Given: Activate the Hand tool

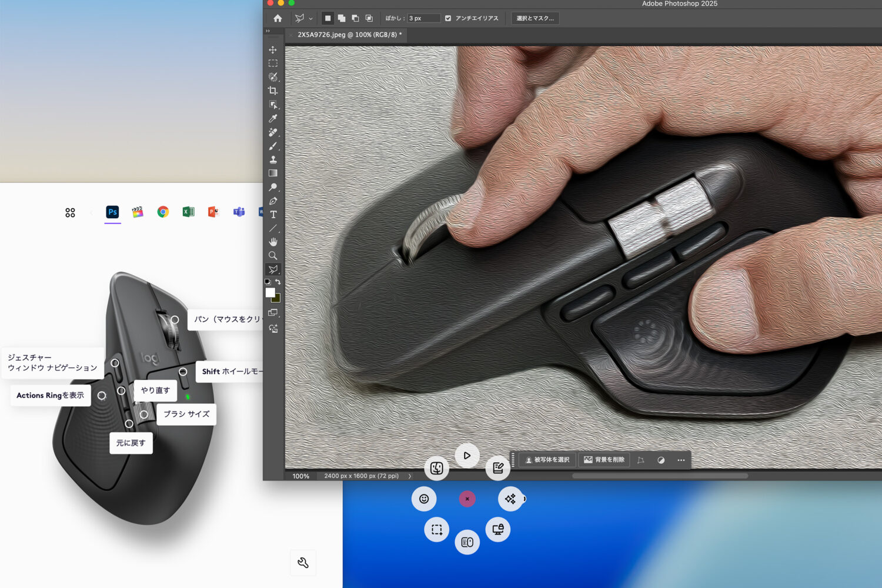Looking at the screenshot, I should coord(273,242).
